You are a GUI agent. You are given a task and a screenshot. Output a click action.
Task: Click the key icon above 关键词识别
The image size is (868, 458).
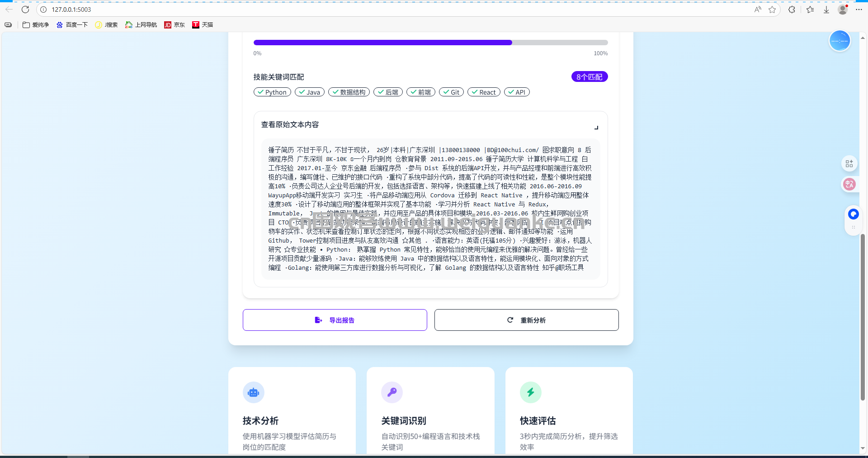pos(392,392)
